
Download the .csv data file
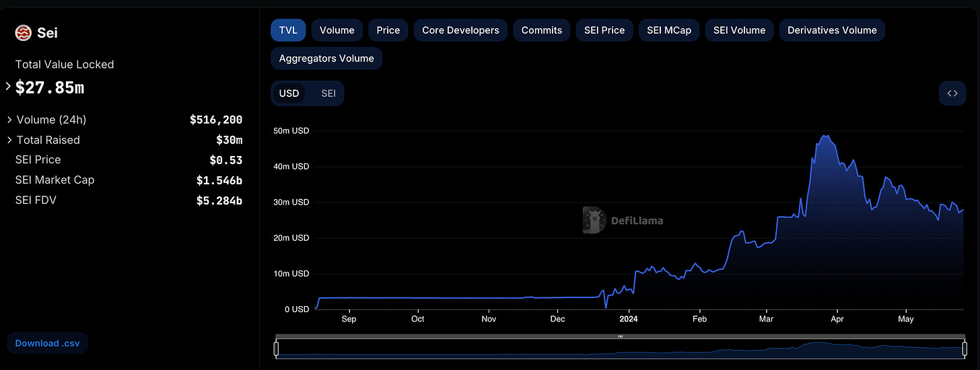(x=47, y=343)
